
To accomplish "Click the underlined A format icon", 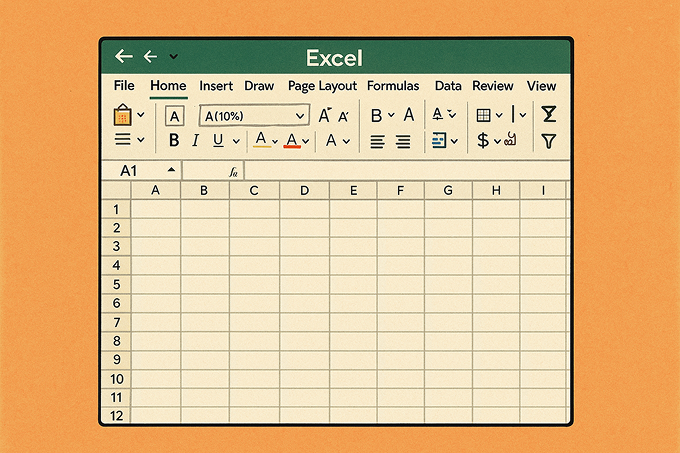I will 438,114.
